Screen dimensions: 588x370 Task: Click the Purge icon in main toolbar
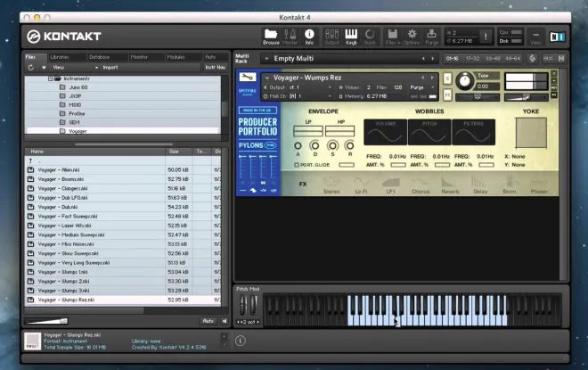pyautogui.click(x=431, y=37)
